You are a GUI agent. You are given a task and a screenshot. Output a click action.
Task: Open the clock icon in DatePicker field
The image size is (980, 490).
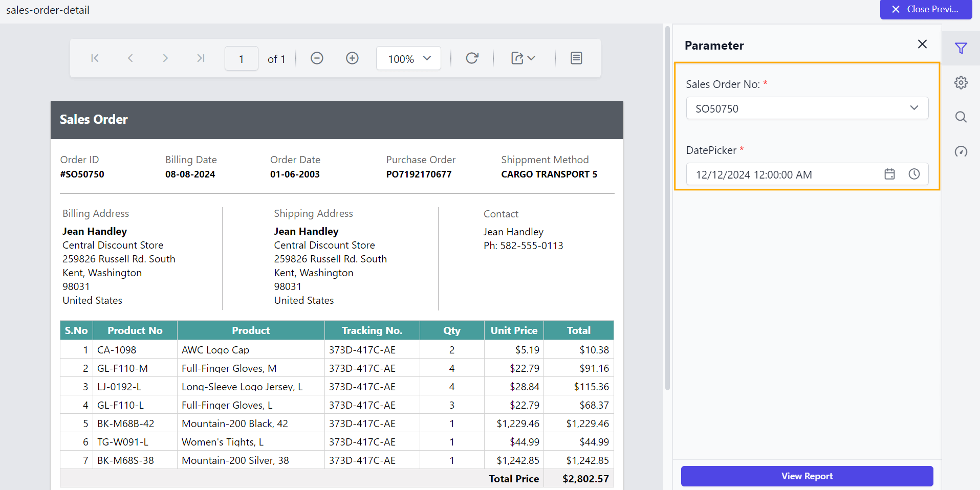point(914,174)
